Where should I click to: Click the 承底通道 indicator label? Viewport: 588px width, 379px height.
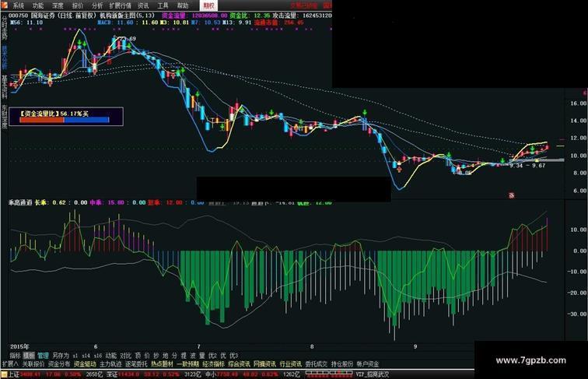point(20,202)
